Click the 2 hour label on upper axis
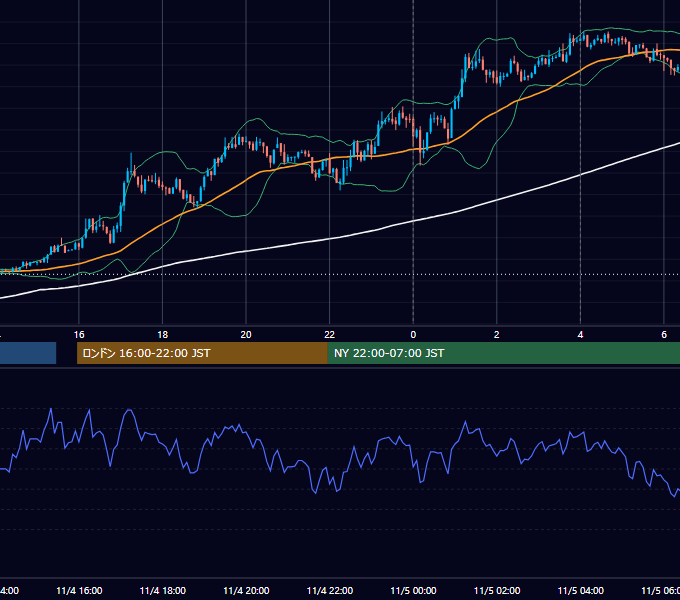The image size is (680, 600). (x=497, y=335)
